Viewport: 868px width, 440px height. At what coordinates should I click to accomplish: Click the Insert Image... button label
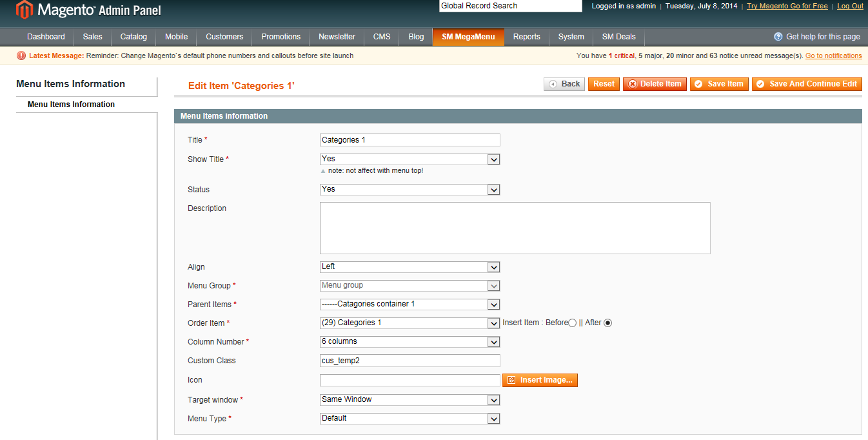pos(546,380)
